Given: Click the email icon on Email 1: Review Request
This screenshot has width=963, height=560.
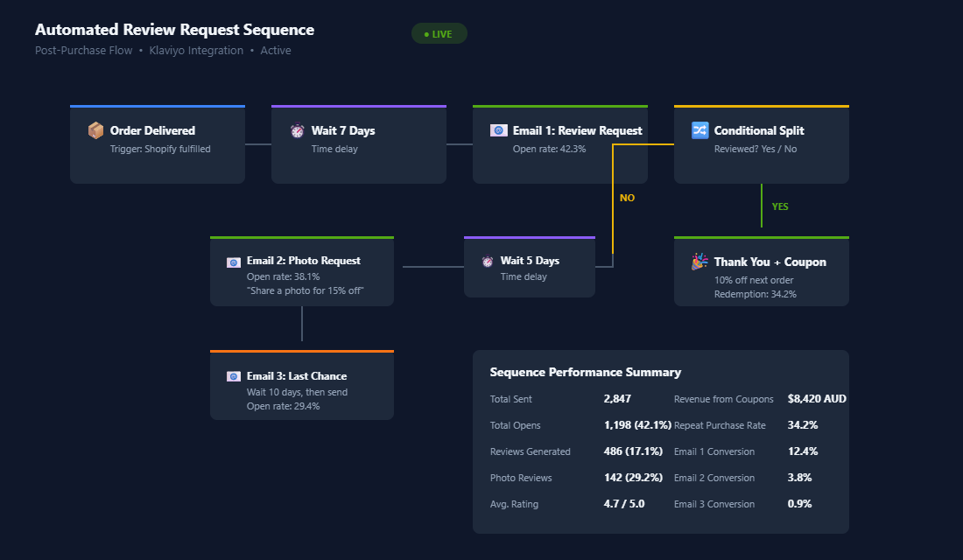Looking at the screenshot, I should (498, 129).
